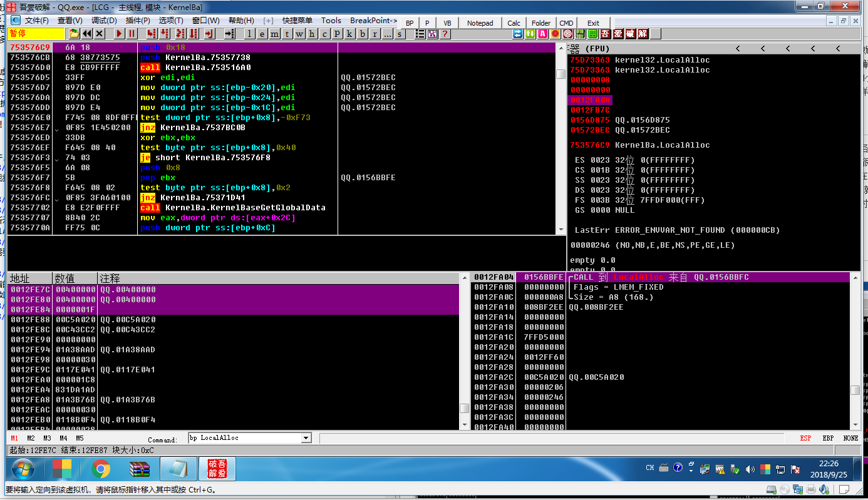Show Threads window with t button

coord(287,34)
